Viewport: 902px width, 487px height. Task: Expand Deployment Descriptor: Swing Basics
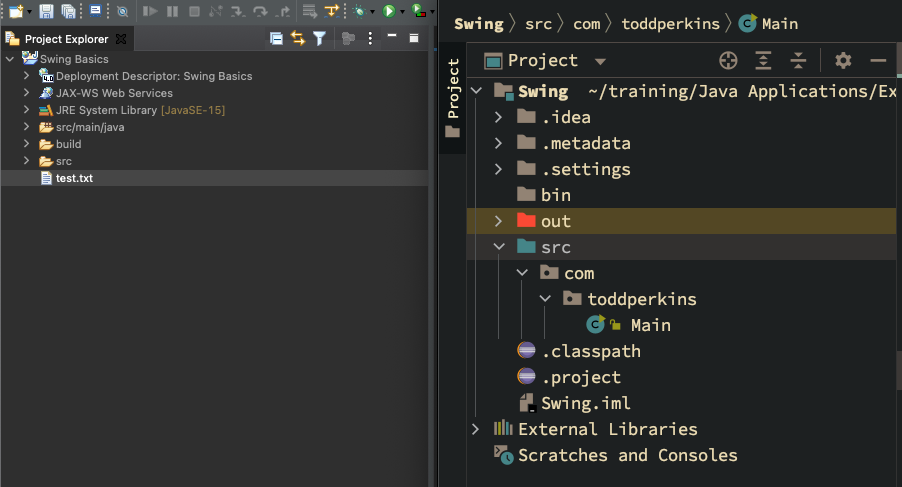(x=26, y=75)
